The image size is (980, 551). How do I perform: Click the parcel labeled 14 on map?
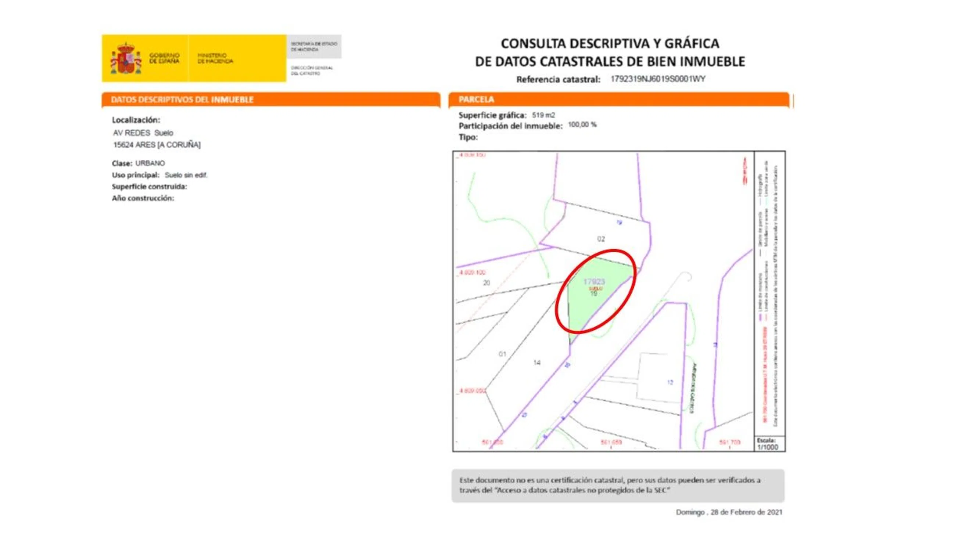(537, 363)
